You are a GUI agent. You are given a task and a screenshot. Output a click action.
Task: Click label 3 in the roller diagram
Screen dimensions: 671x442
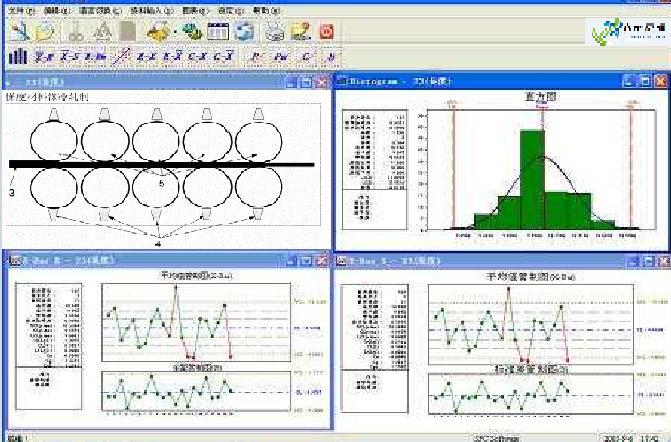pyautogui.click(x=12, y=193)
